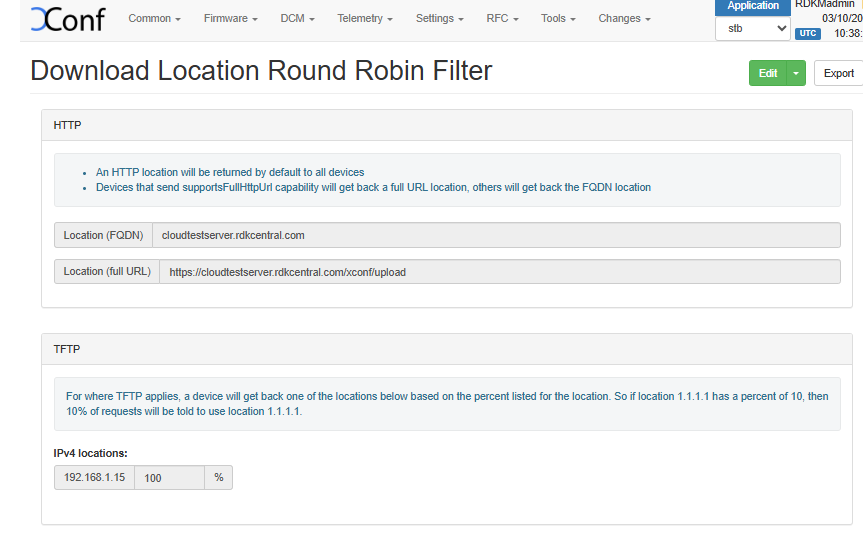Open the Telemetry menu
Image resolution: width=863 pixels, height=546 pixels.
click(364, 19)
